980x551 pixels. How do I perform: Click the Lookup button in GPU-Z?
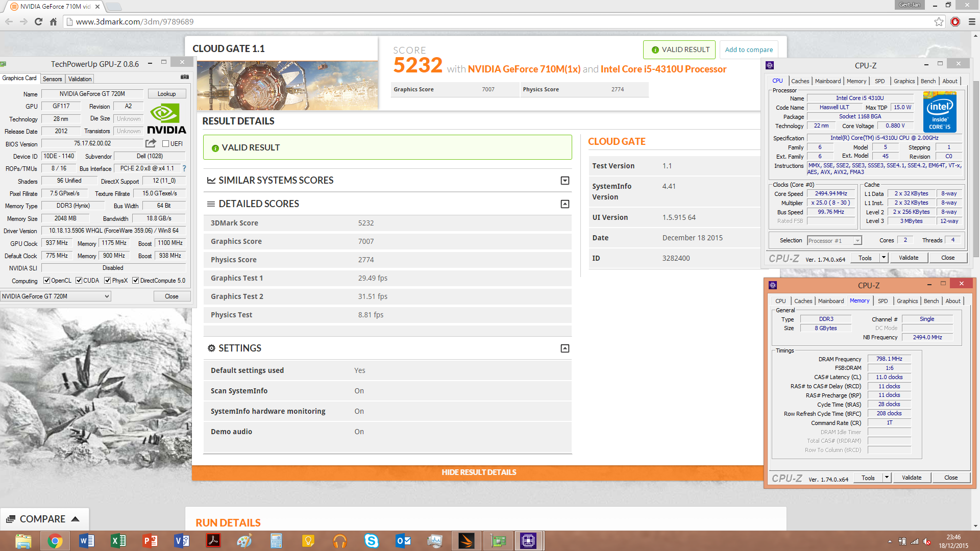(166, 94)
